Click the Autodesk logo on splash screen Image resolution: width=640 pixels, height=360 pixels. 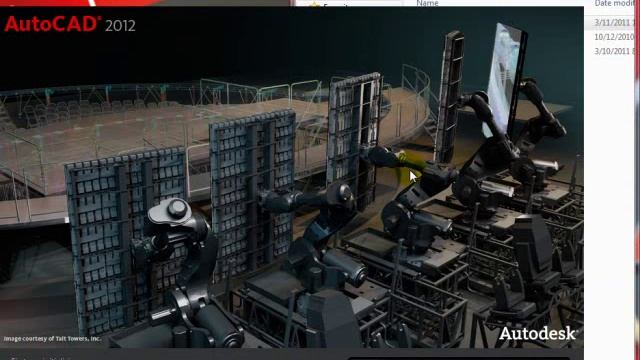point(538,333)
